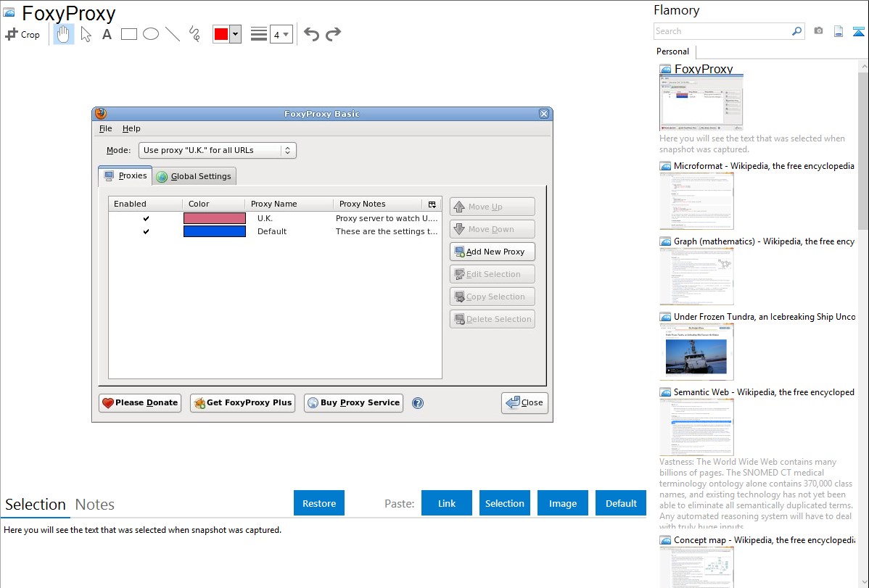Click the blue question mark help icon
Screen dimensions: 869x588
418,403
